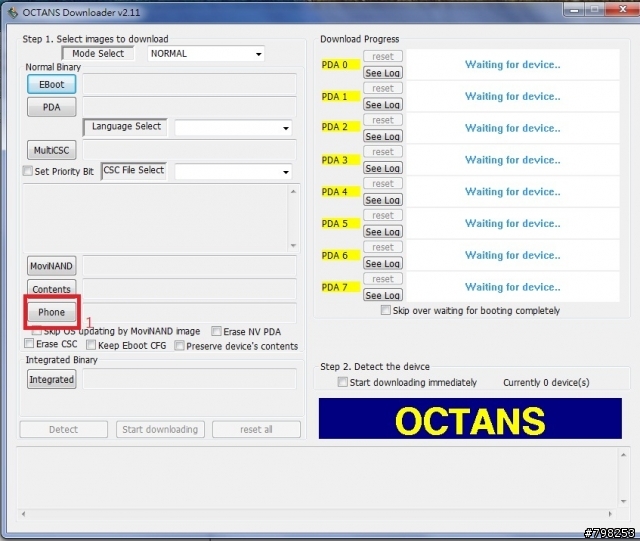Click reset button for PDA 3
The image size is (640, 541).
click(383, 152)
